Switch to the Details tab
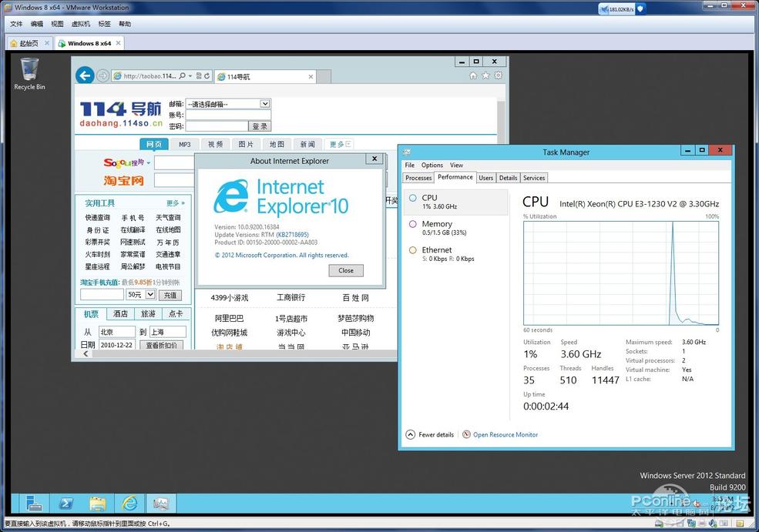The image size is (759, 532). click(508, 178)
